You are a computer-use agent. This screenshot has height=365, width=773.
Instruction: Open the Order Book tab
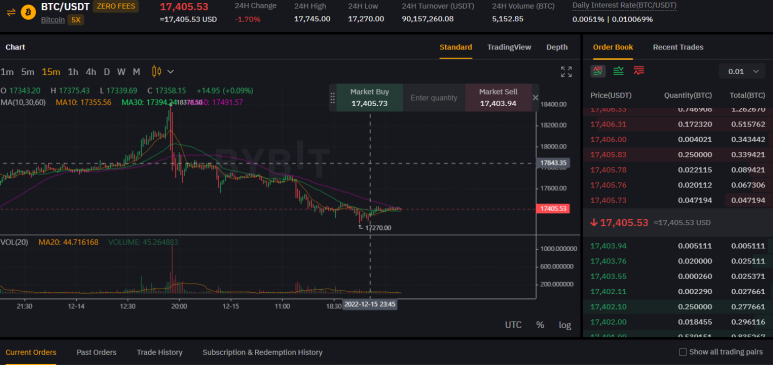pos(613,47)
